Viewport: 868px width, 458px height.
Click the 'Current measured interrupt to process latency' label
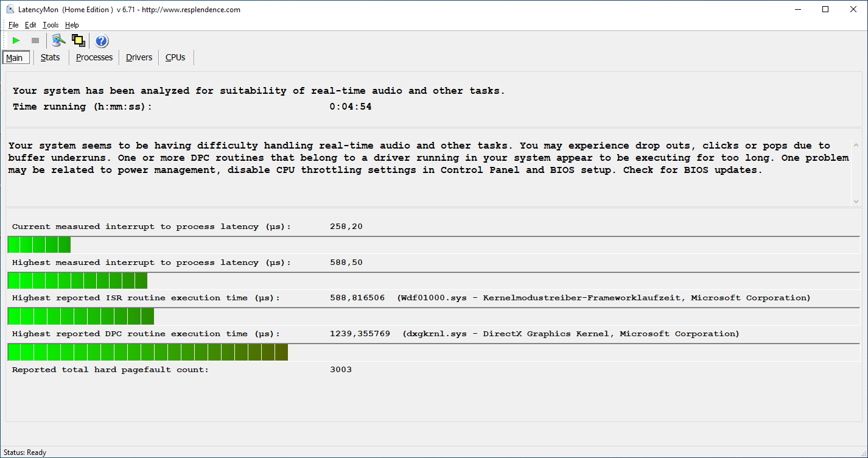coord(152,227)
